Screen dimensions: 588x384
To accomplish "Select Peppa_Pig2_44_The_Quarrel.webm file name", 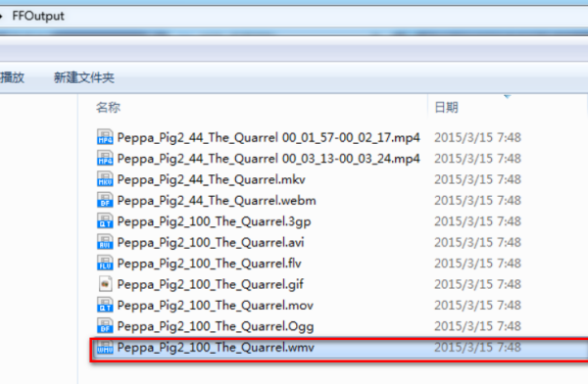I will pos(217,201).
